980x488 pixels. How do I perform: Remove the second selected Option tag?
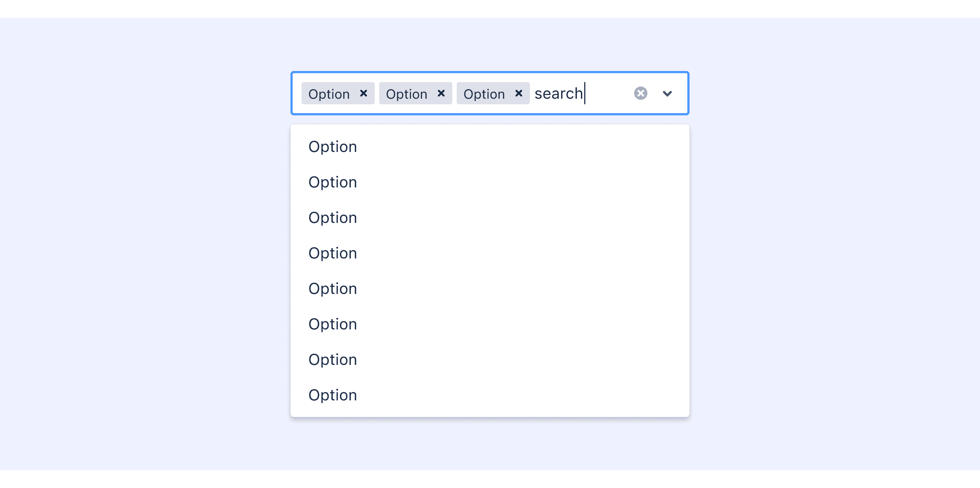(441, 93)
